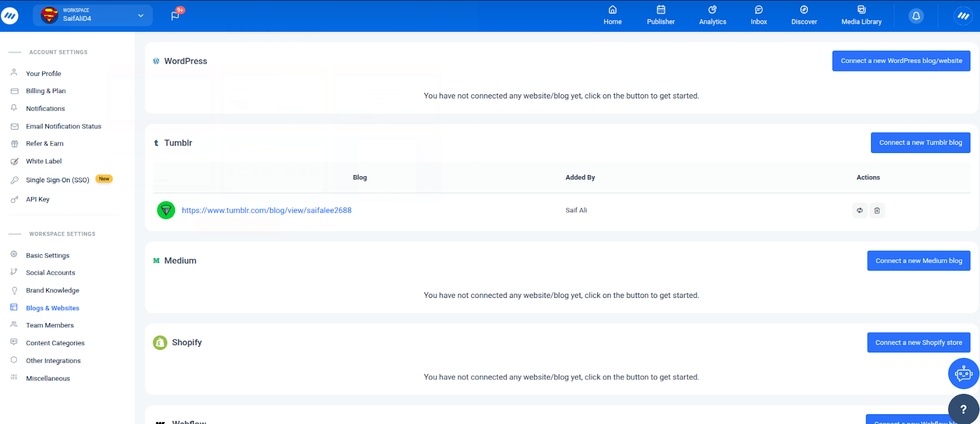Image resolution: width=980 pixels, height=424 pixels.
Task: Click Connect a new Tumblr blog
Action: click(921, 143)
